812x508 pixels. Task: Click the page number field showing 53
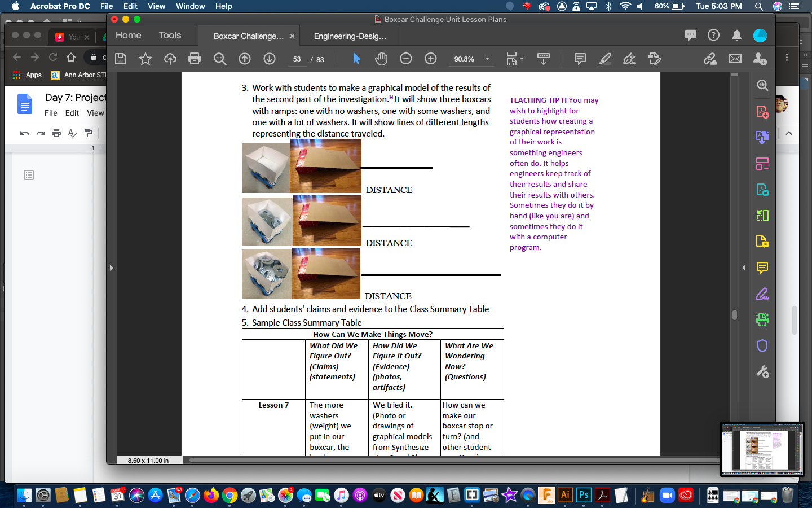coord(297,59)
